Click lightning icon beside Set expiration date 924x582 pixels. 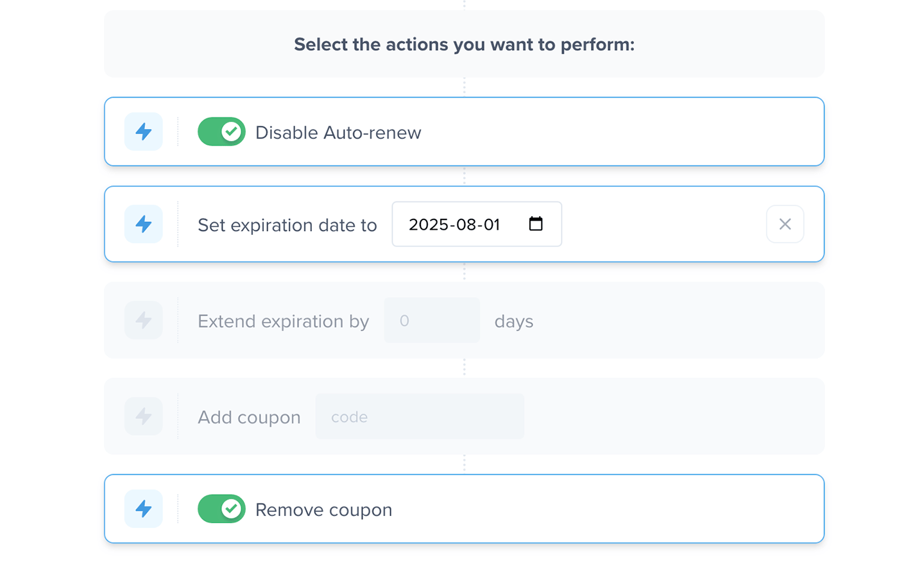(x=144, y=224)
